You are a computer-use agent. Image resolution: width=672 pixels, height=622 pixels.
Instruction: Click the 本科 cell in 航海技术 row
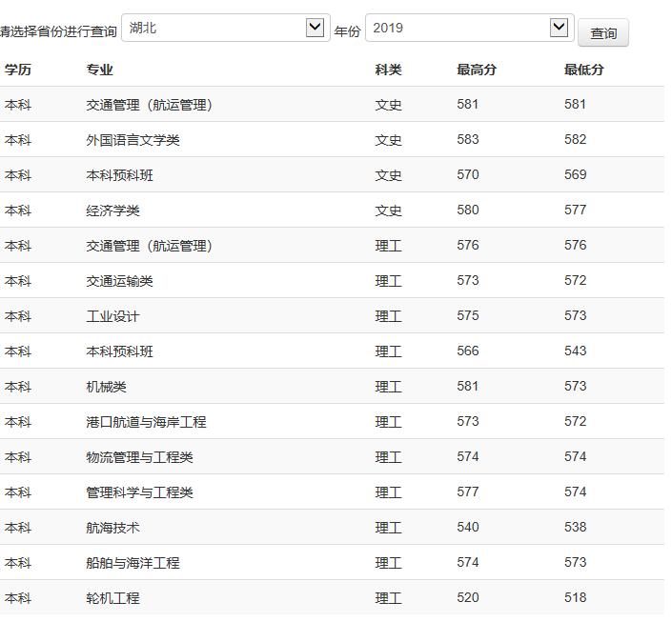(x=18, y=528)
